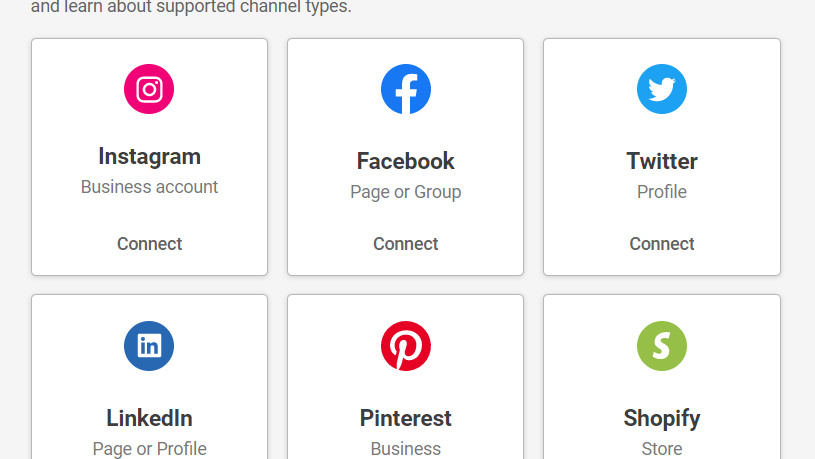Select the Facebook channel heading
The height and width of the screenshot is (459, 815).
pyautogui.click(x=405, y=161)
